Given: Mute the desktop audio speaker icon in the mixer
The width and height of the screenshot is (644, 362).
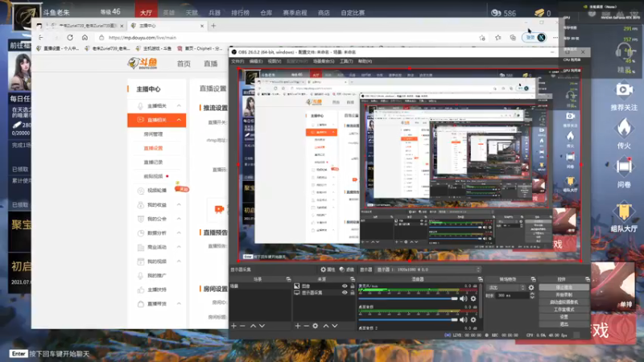Looking at the screenshot, I should (x=464, y=319).
